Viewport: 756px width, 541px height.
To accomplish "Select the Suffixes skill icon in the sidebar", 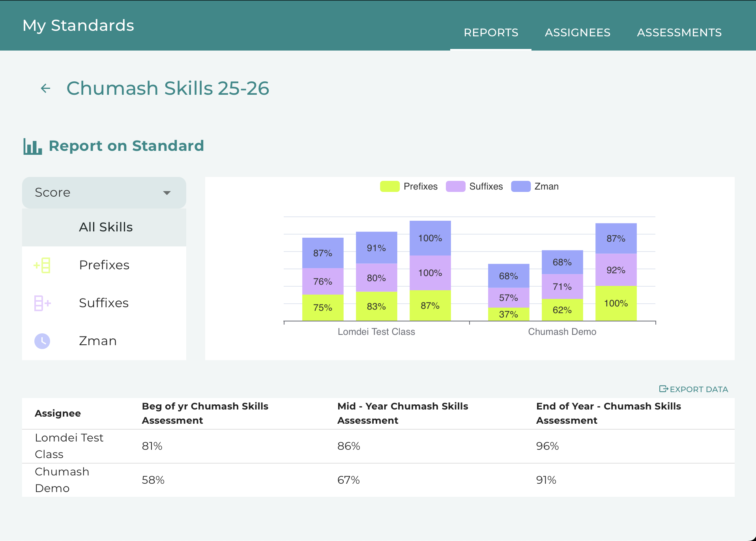I will tap(42, 303).
